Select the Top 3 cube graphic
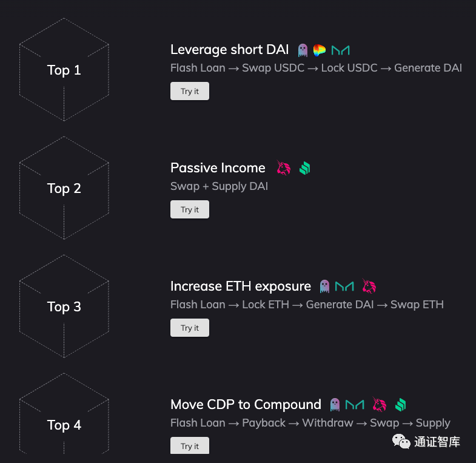This screenshot has width=476, height=463. pyautogui.click(x=64, y=306)
